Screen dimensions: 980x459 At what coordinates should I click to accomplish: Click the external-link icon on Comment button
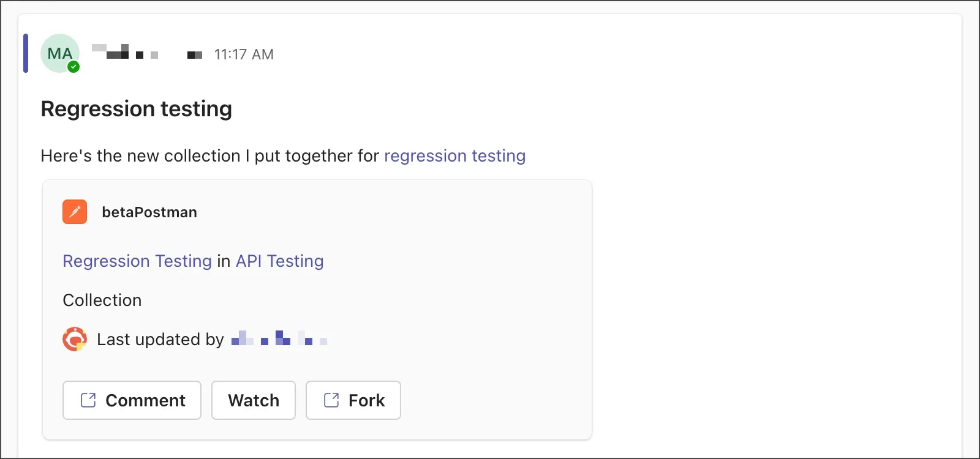click(x=89, y=400)
